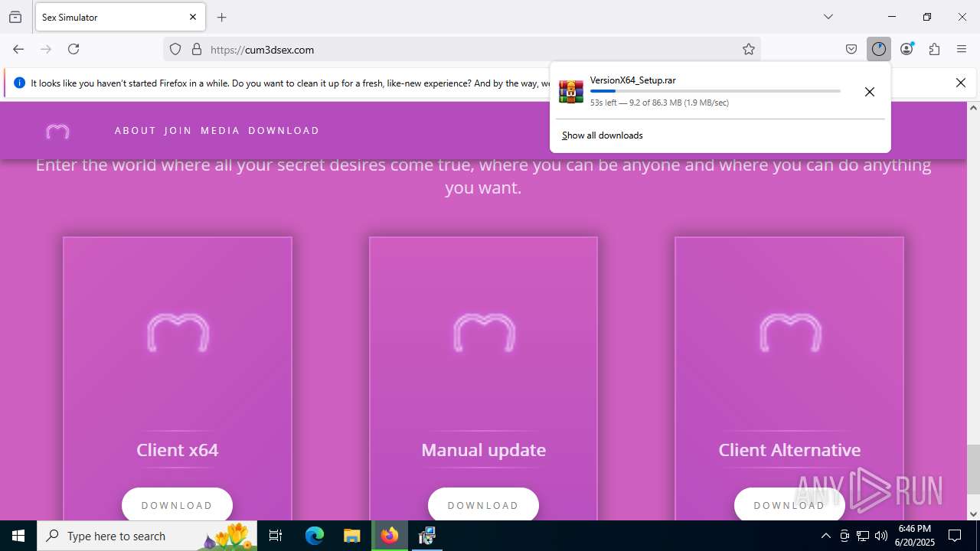Download the Client Alternative version
Image resolution: width=980 pixels, height=551 pixels.
789,504
